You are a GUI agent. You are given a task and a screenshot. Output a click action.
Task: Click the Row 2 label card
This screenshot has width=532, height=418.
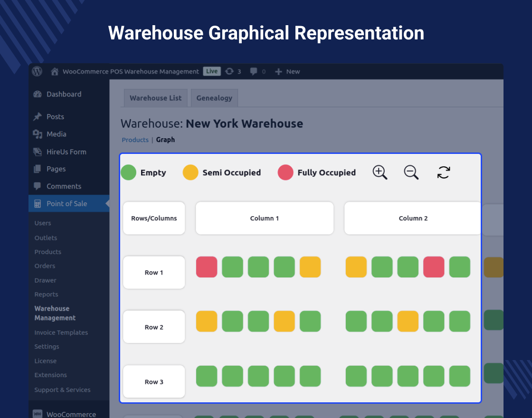(153, 327)
